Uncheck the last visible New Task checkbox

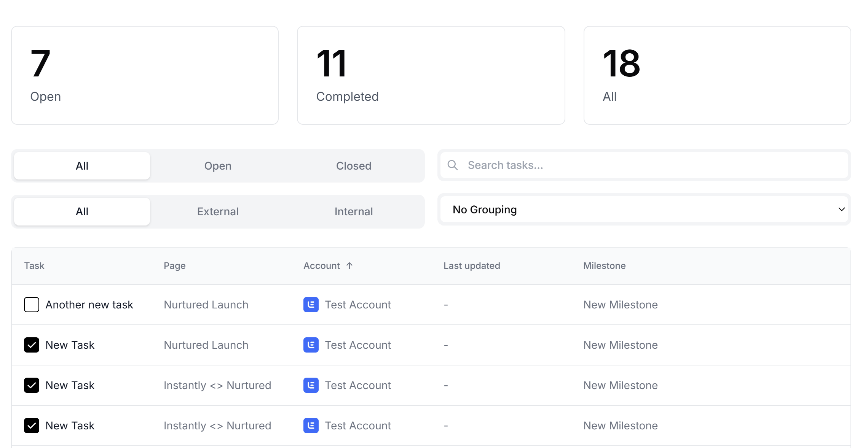pyautogui.click(x=32, y=426)
